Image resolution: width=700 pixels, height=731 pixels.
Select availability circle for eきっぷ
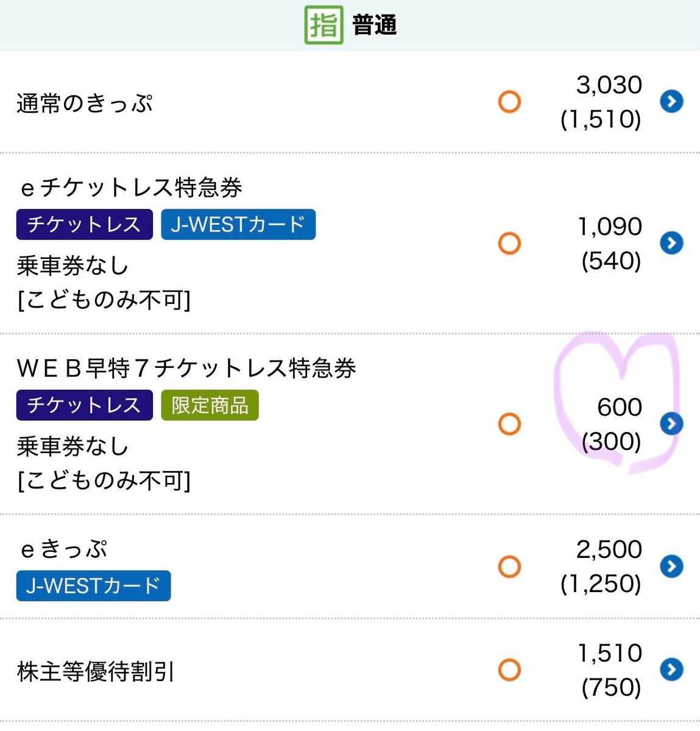pos(509,567)
